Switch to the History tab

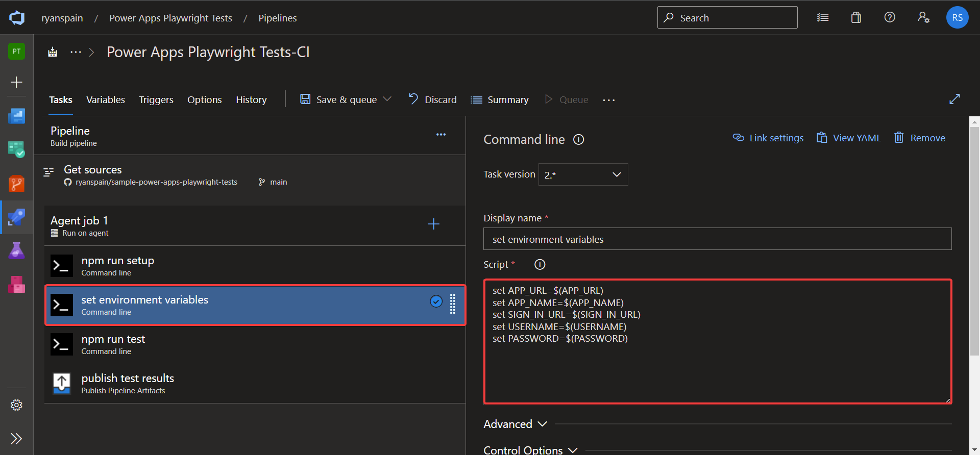[x=251, y=100]
